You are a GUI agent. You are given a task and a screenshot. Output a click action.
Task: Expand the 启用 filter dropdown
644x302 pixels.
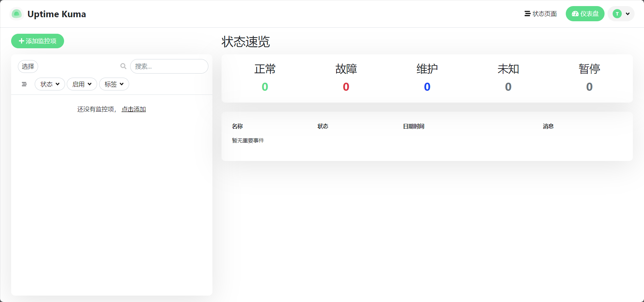pos(82,84)
